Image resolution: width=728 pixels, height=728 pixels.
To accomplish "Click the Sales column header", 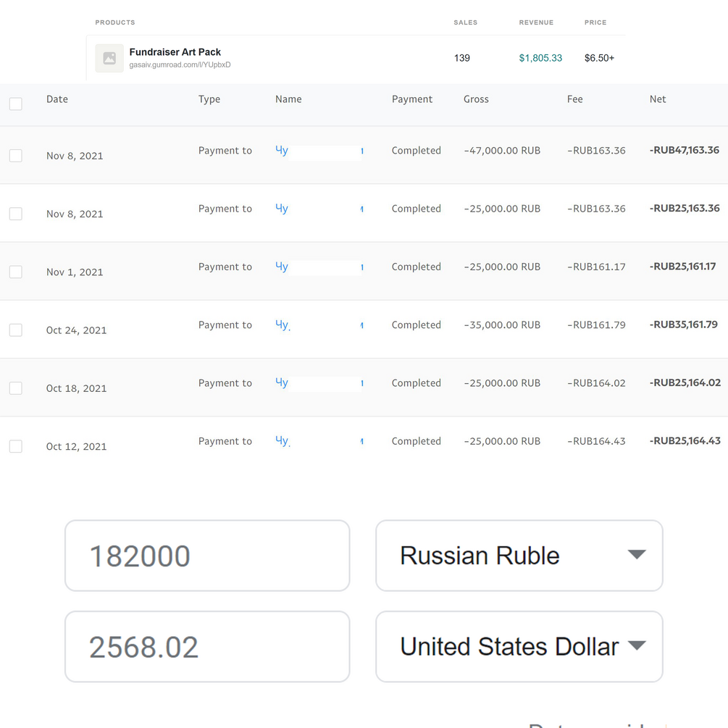I will [465, 22].
